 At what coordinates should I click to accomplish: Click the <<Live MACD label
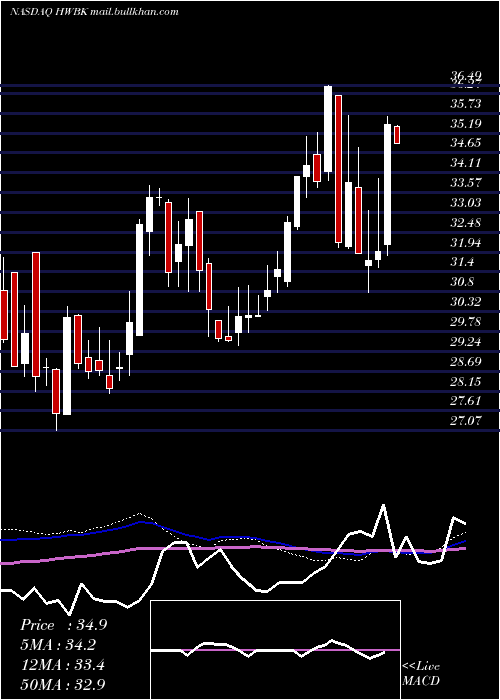tap(421, 673)
